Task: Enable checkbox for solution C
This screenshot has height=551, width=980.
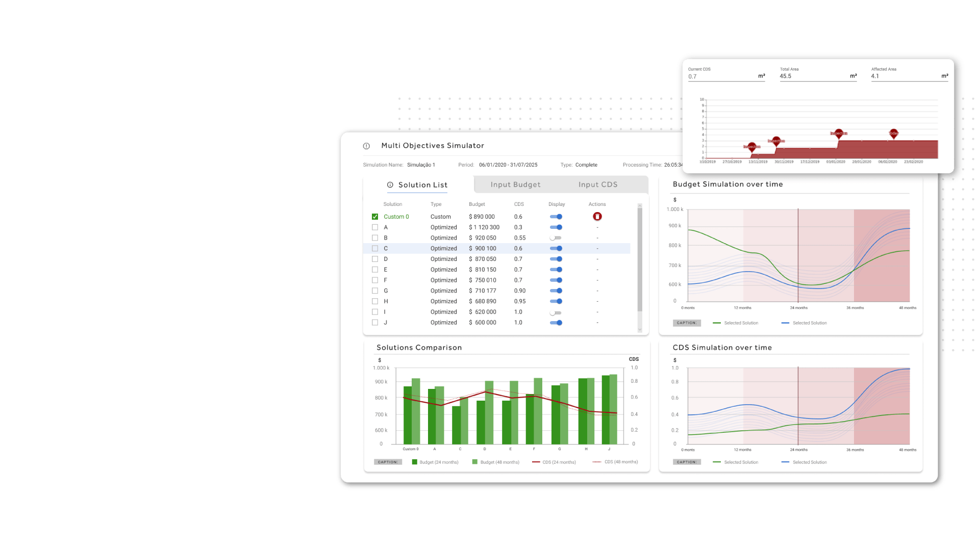Action: coord(375,248)
